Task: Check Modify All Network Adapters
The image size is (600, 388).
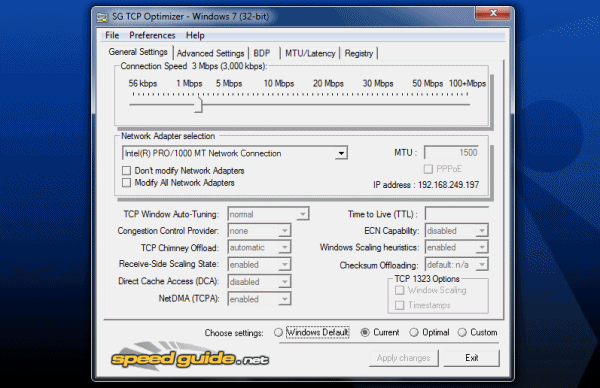Action: 126,183
